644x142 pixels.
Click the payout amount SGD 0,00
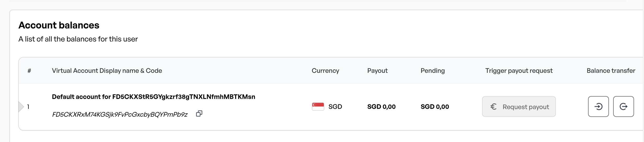point(381,107)
